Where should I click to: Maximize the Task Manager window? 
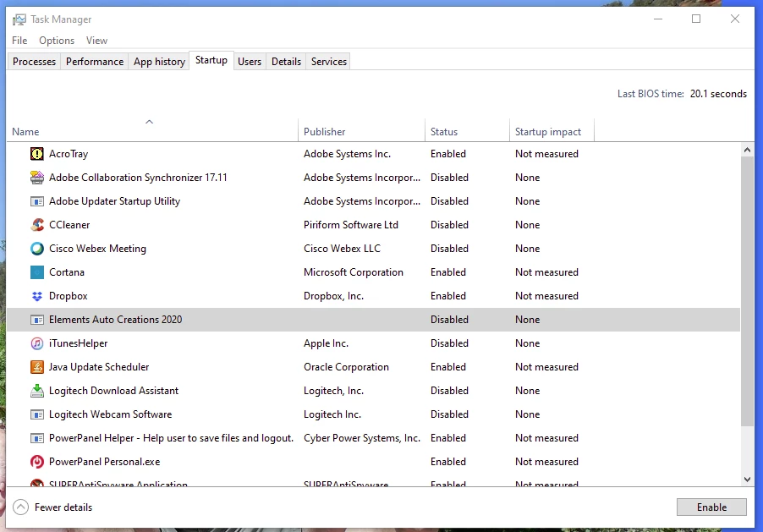coord(696,19)
